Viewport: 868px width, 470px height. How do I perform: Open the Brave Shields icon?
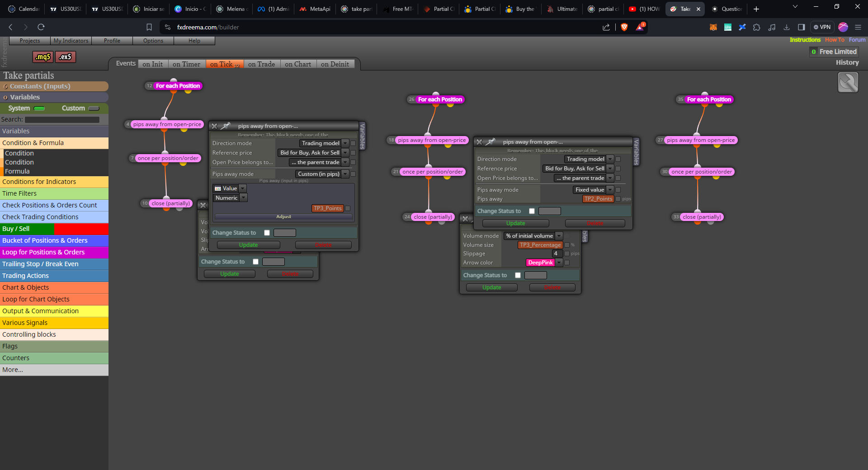click(x=624, y=27)
